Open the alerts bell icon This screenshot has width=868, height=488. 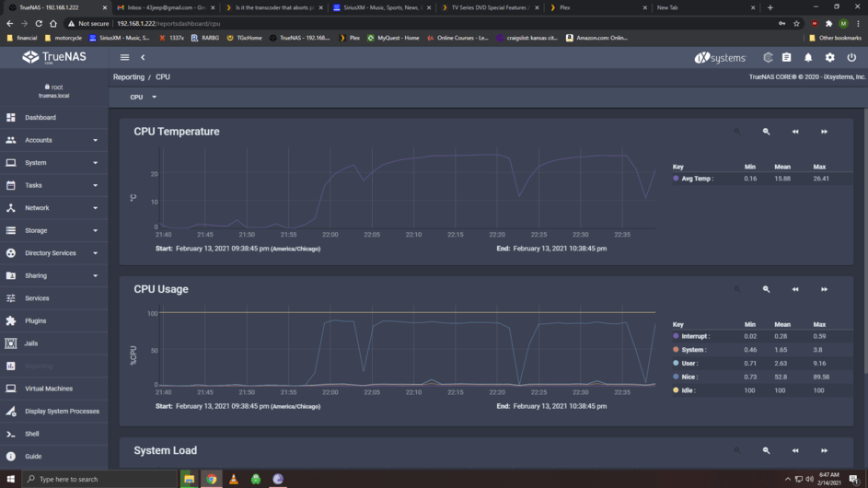click(x=807, y=58)
